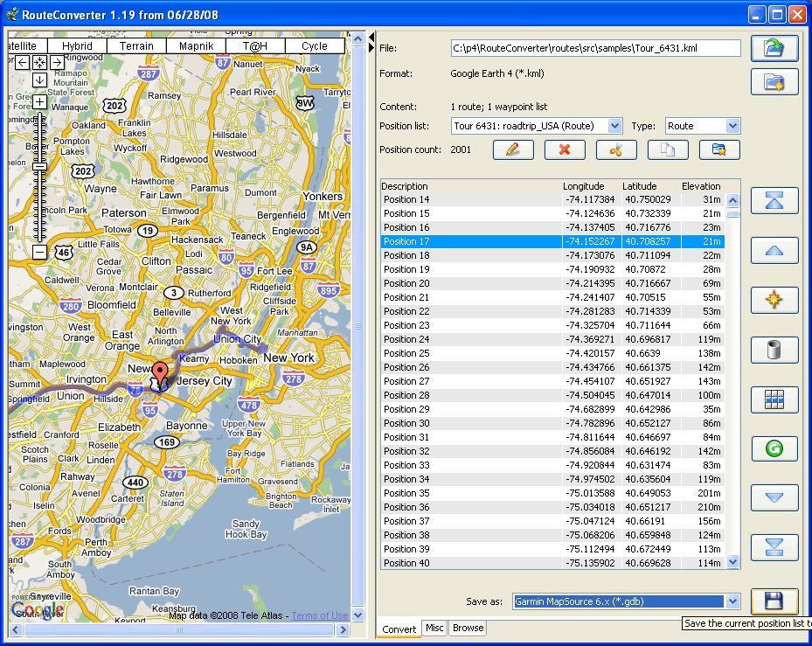812x646 pixels.
Task: Click the trash can delete position button
Action: coord(774,350)
